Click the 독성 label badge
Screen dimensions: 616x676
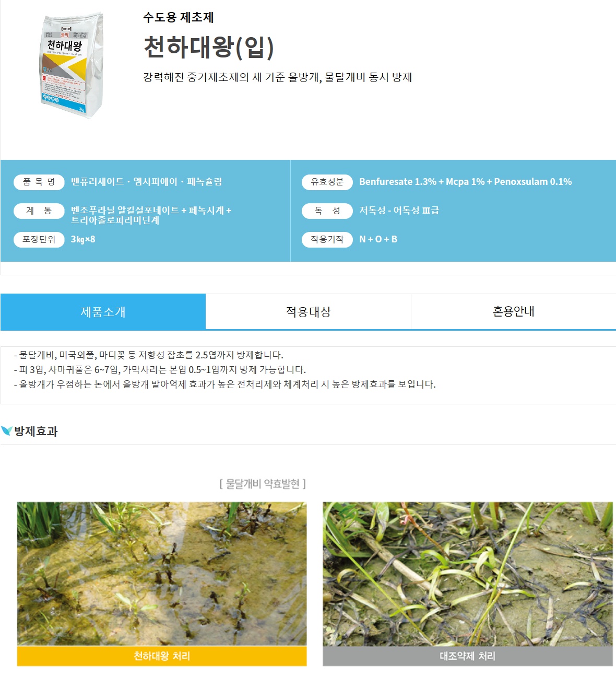coord(327,211)
